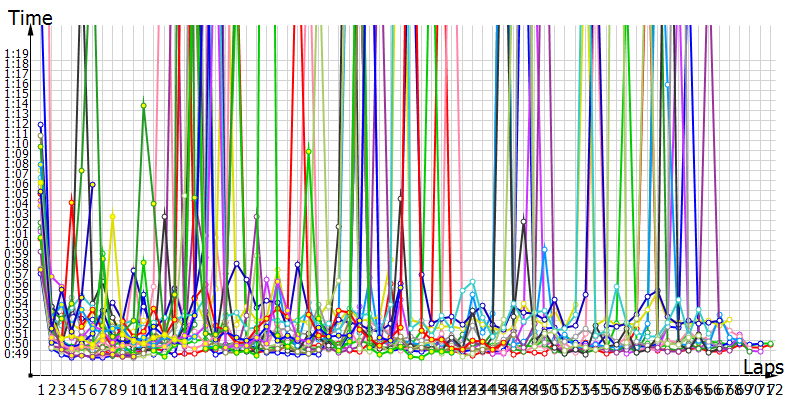
Task: Select the topmost blue point at lap 1
Action: tap(41, 125)
